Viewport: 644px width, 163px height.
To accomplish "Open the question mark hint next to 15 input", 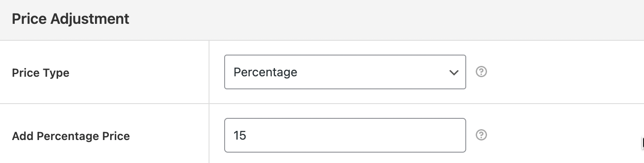I will [x=481, y=135].
